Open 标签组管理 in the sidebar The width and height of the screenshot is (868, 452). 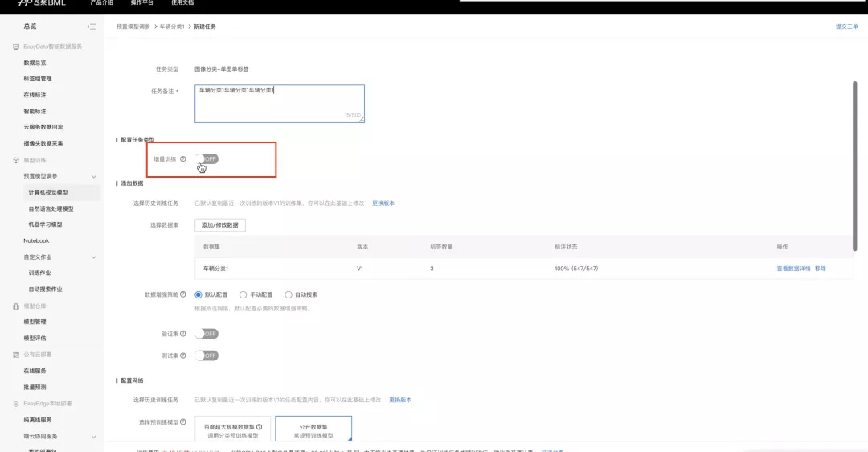point(38,79)
